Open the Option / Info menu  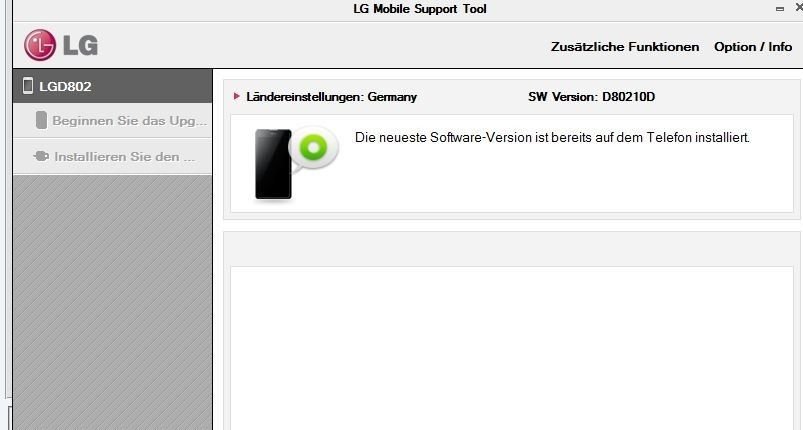(x=753, y=47)
